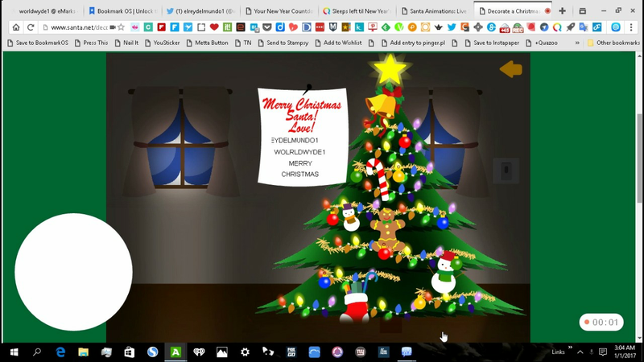Click the gingerbread man ornament
The height and width of the screenshot is (362, 644).
pos(388,228)
